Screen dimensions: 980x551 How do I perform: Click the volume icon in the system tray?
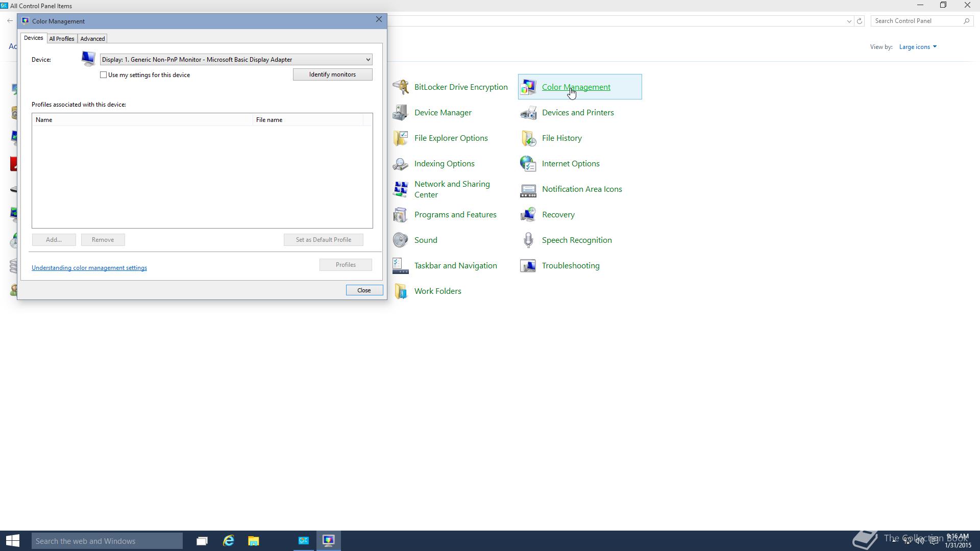pos(920,541)
